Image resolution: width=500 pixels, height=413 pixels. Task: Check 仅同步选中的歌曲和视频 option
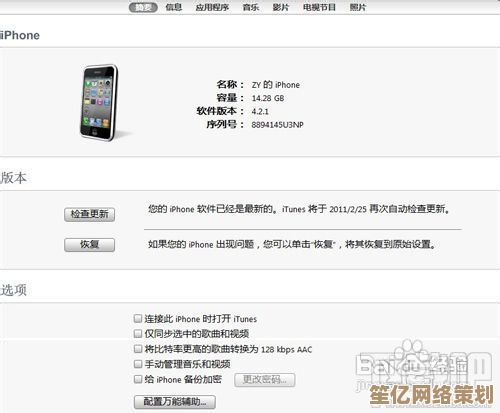(x=138, y=333)
